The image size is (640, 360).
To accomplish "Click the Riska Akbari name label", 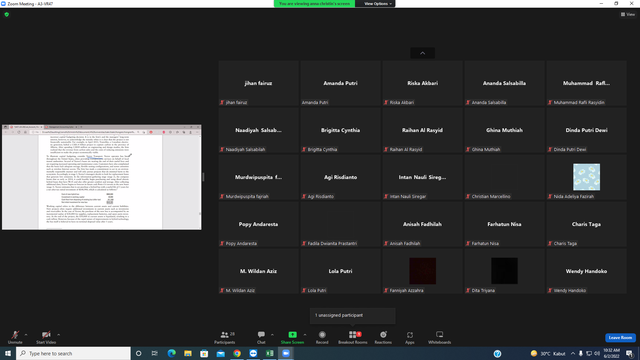I will tap(422, 83).
